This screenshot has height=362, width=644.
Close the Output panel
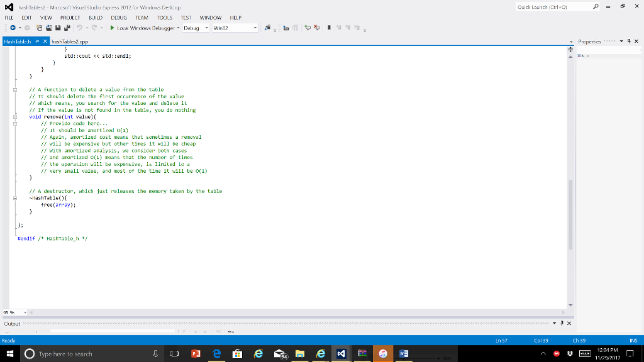point(569,324)
